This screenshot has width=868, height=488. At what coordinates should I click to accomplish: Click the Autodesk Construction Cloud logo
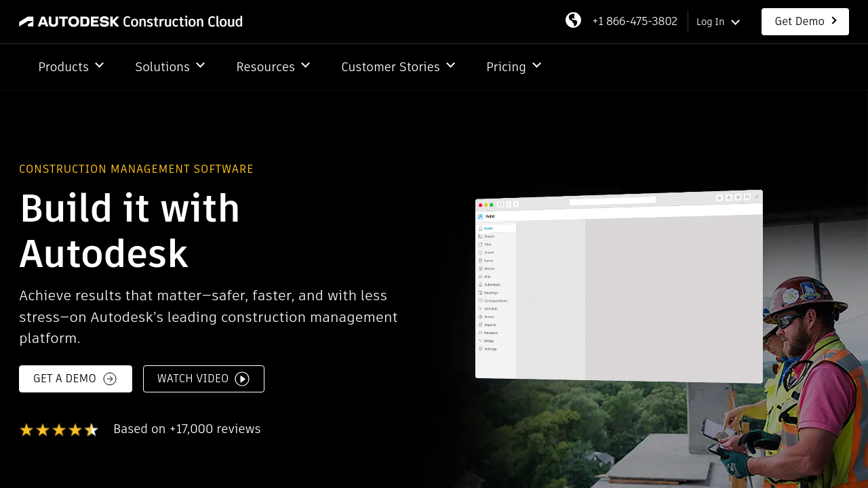tap(131, 22)
